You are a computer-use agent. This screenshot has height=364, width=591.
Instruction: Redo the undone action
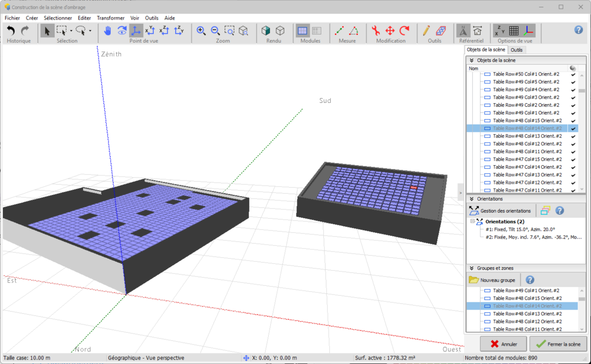coord(25,31)
